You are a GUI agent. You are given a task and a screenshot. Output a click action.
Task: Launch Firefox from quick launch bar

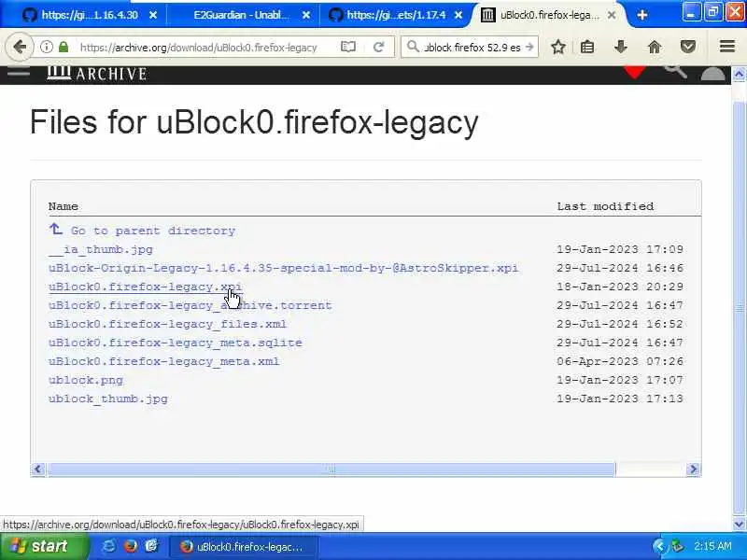click(131, 546)
